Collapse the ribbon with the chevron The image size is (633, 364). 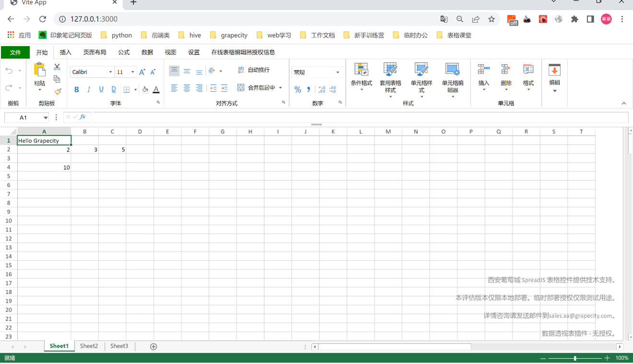[x=624, y=103]
